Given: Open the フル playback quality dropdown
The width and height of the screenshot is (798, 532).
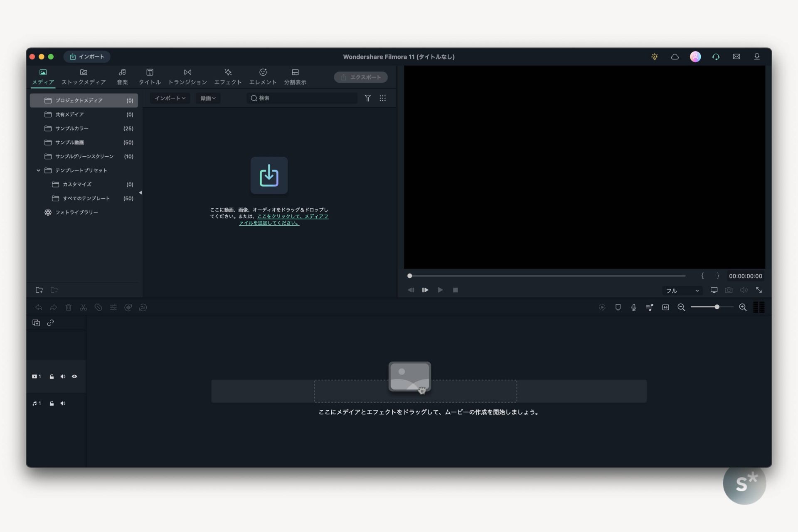Looking at the screenshot, I should click(682, 291).
